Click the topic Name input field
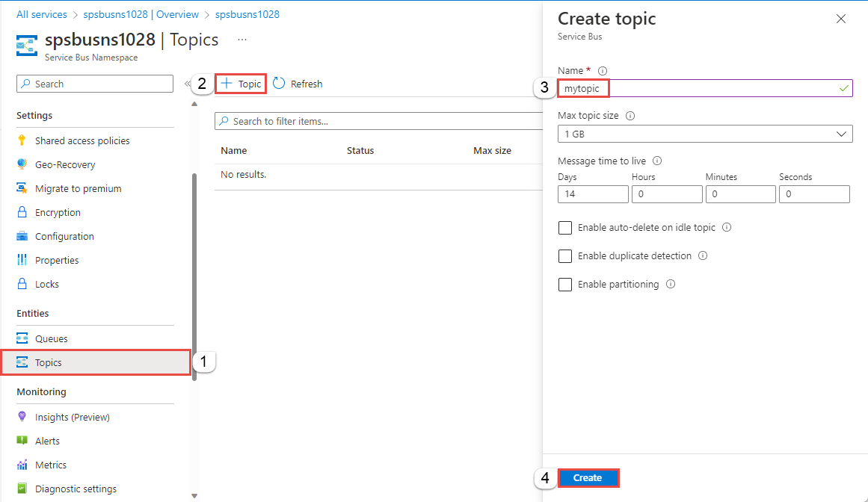The height and width of the screenshot is (502, 868). pyautogui.click(x=703, y=88)
